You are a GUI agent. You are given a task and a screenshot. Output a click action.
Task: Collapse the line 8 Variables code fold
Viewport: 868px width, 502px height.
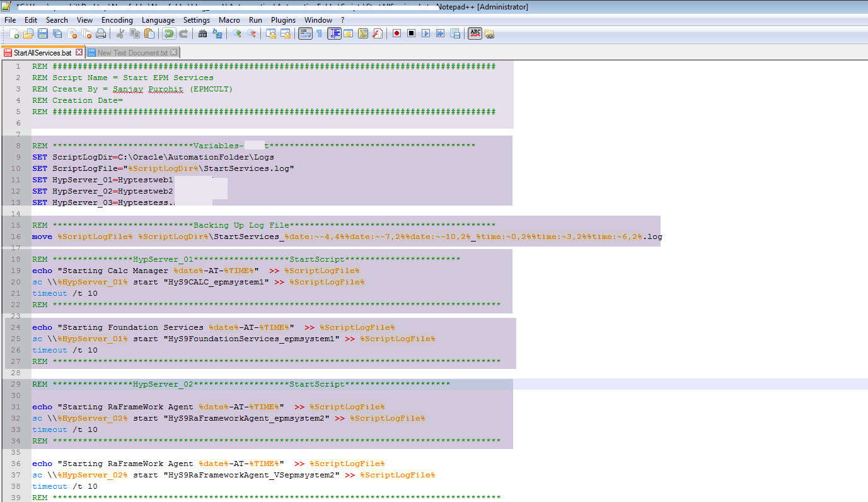(26, 146)
